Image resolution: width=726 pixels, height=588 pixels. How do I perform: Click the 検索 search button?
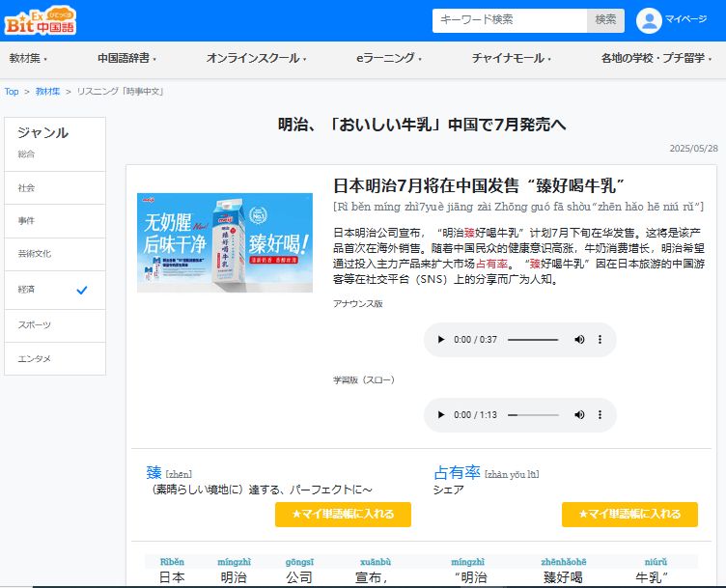[605, 21]
